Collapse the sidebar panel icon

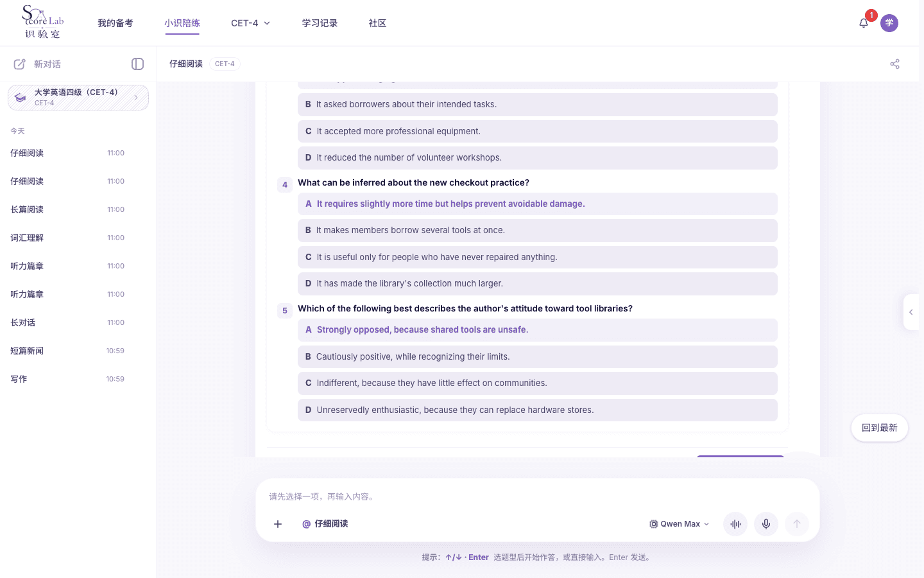coord(137,64)
